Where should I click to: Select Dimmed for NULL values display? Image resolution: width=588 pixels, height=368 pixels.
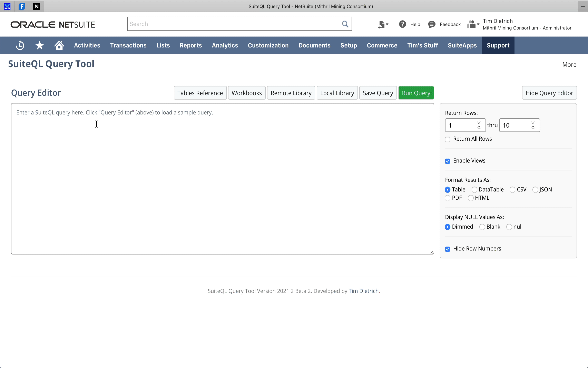(x=447, y=227)
